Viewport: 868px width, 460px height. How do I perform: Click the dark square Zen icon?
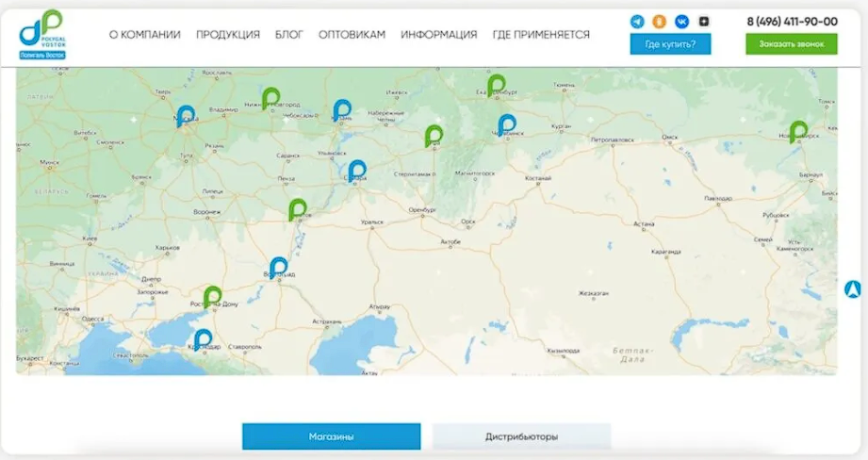(703, 21)
